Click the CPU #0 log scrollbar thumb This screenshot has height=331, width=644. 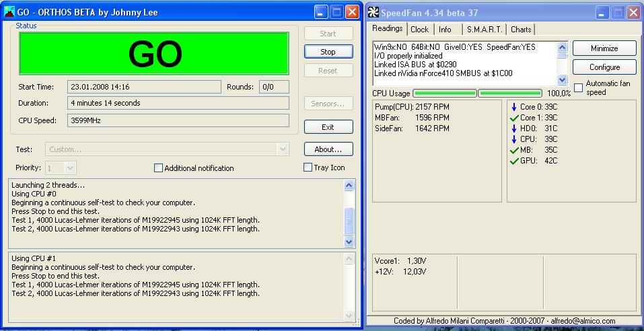349,221
